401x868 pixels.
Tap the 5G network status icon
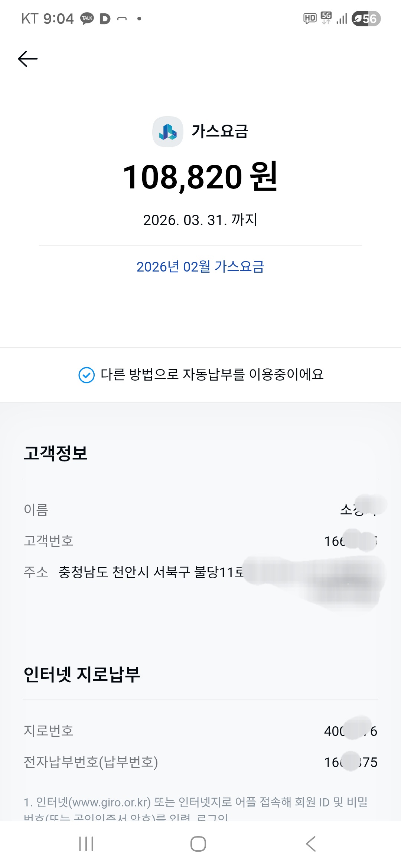pos(326,18)
